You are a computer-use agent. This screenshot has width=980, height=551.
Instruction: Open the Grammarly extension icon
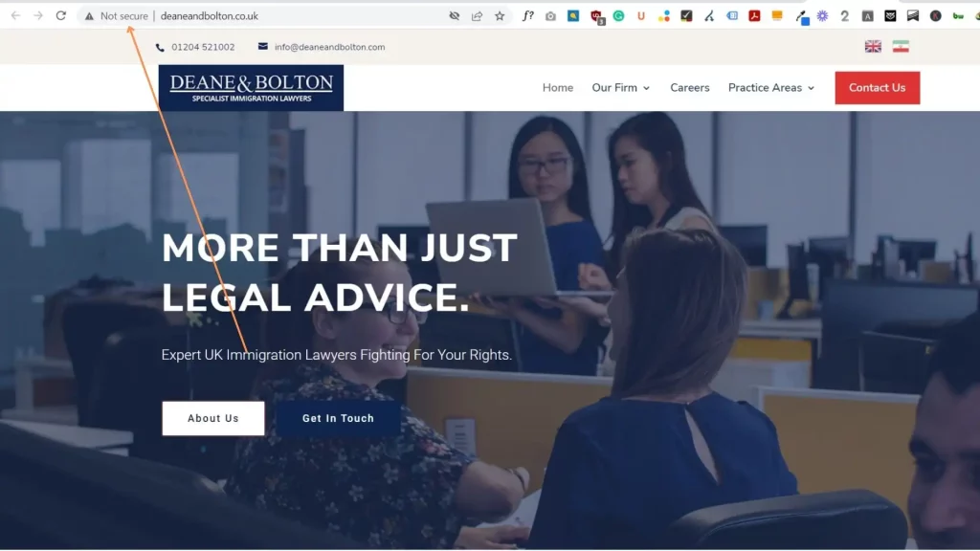(618, 16)
